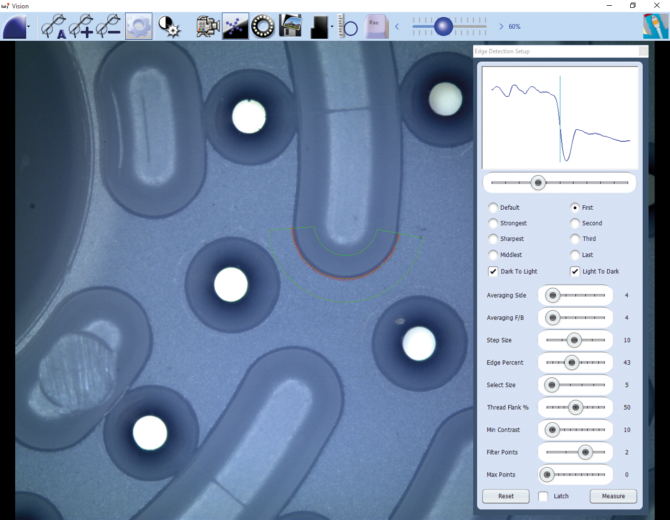Uncheck the Dark To Light checkbox

click(493, 271)
